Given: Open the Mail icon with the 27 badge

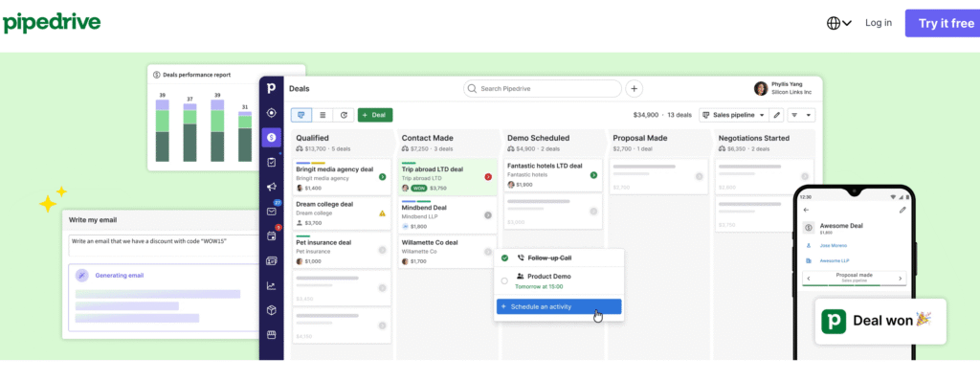Looking at the screenshot, I should 272,211.
